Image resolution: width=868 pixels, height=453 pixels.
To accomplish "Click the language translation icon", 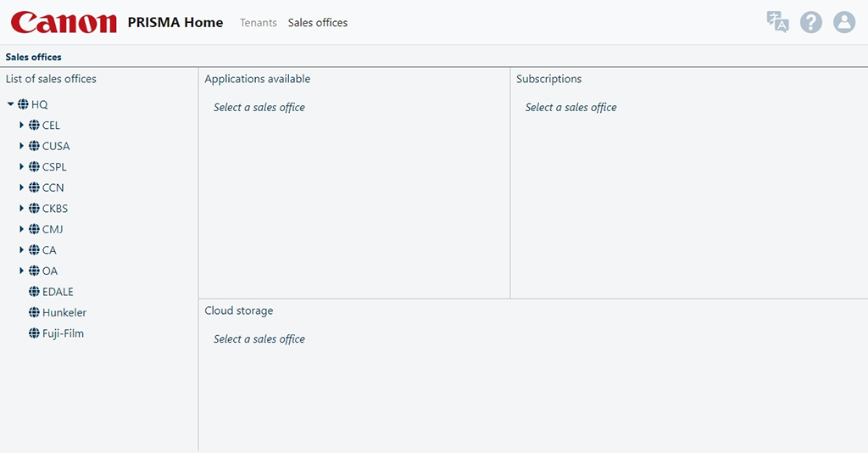I will (777, 22).
